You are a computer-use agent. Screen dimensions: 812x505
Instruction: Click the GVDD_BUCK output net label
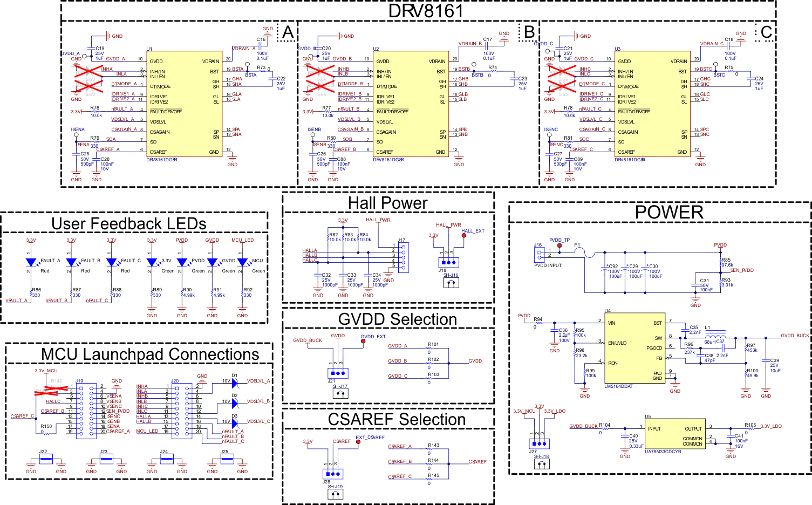click(795, 336)
